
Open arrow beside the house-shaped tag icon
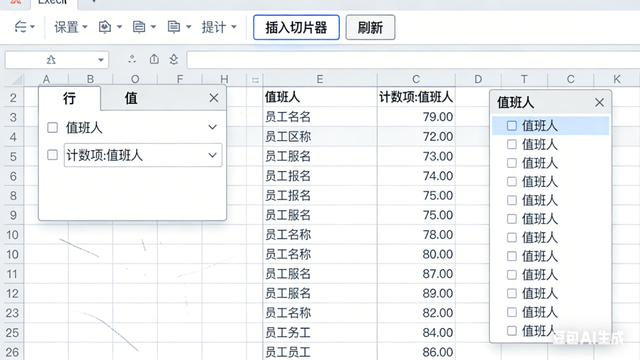tap(119, 27)
